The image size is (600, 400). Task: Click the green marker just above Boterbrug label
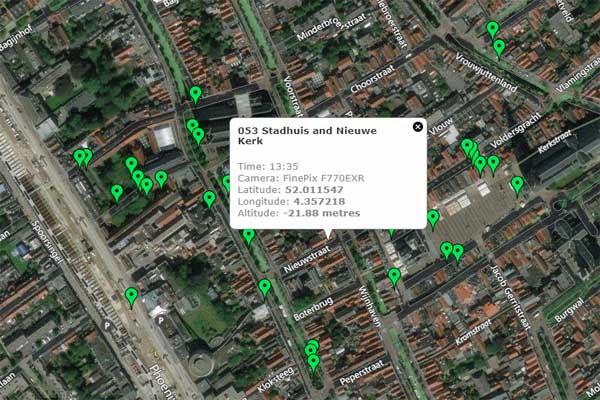(265, 288)
